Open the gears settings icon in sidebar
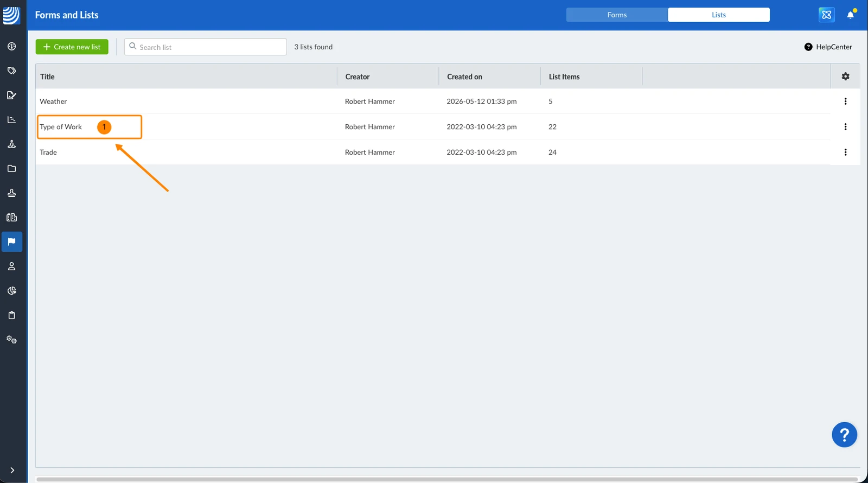868x483 pixels. click(11, 340)
